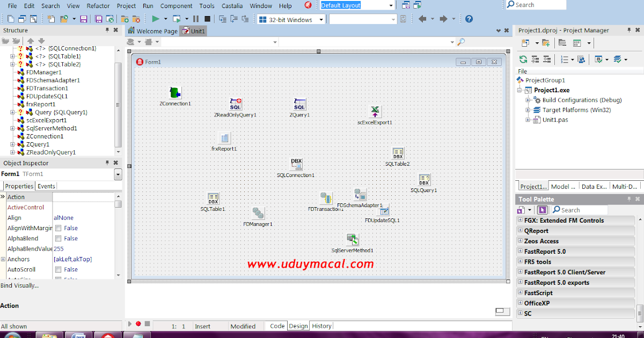Select FDSchemaAdapter1 in the Structure tree
644x338 pixels.
(x=53, y=80)
